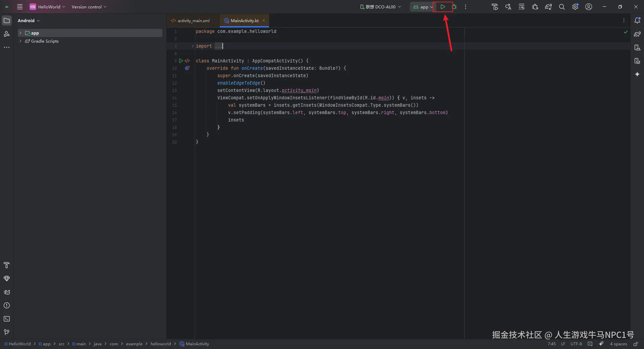
Task: Toggle the read-only lock in status bar
Action: pyautogui.click(x=636, y=344)
